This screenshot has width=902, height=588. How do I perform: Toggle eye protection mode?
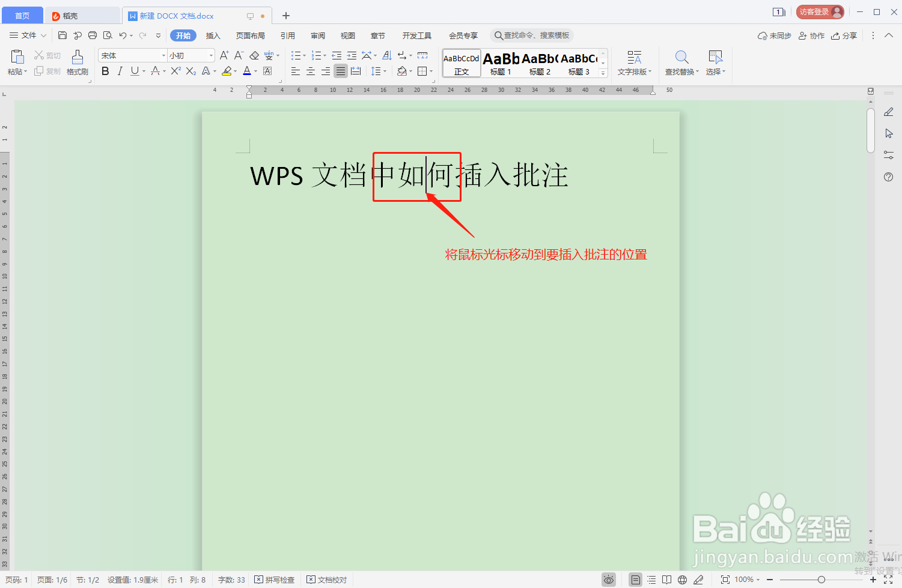click(609, 580)
